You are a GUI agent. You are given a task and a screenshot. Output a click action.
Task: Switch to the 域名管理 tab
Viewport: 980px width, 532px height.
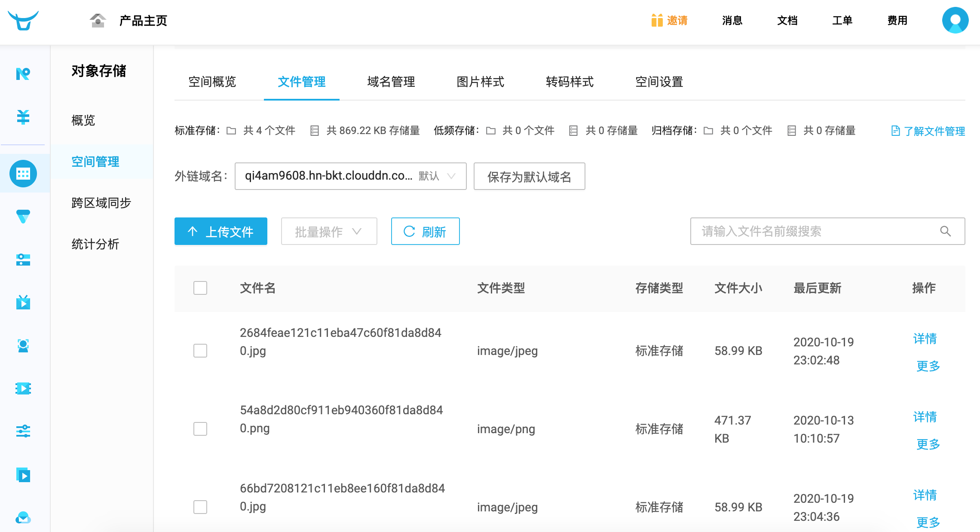click(x=391, y=82)
